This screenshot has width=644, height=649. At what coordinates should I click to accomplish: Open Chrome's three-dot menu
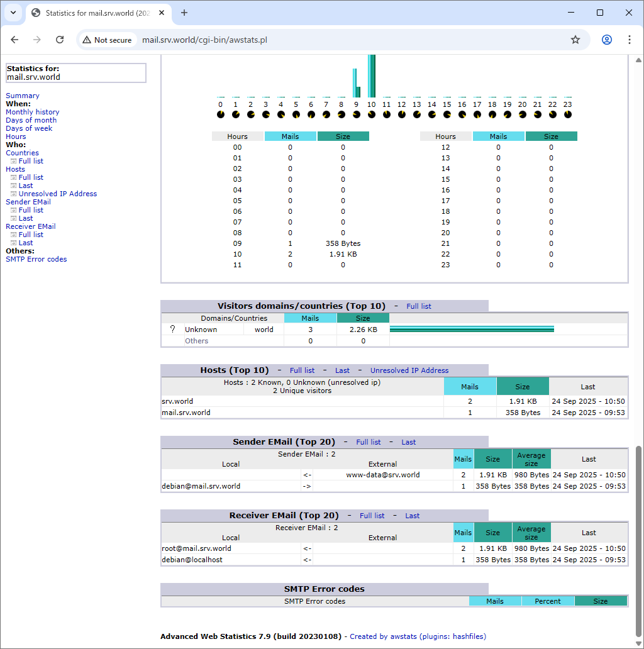[x=629, y=40]
